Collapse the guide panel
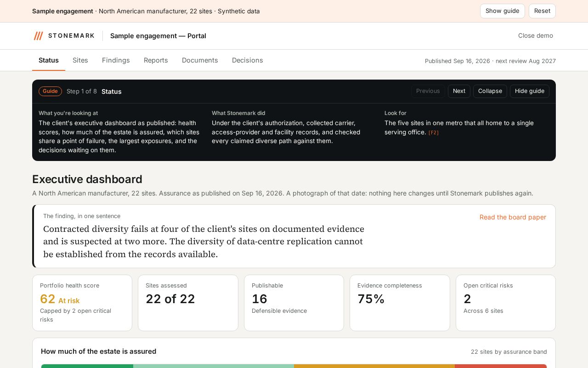The image size is (588, 368). [x=490, y=91]
